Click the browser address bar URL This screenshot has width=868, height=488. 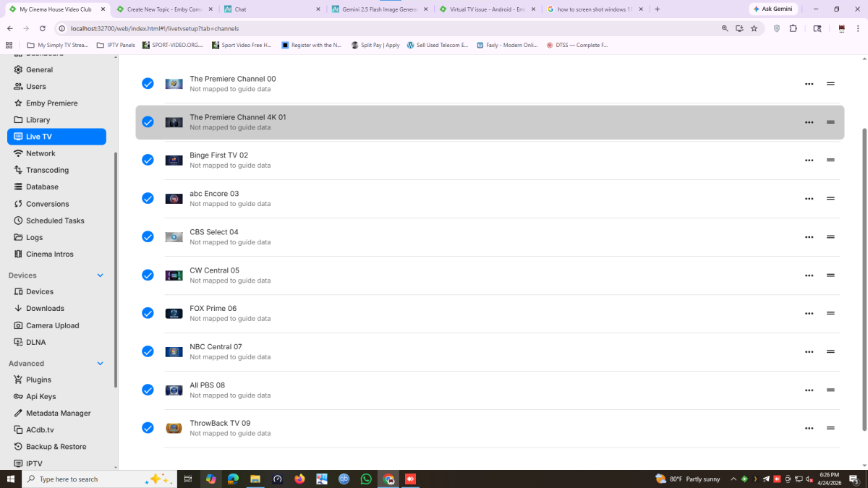156,28
